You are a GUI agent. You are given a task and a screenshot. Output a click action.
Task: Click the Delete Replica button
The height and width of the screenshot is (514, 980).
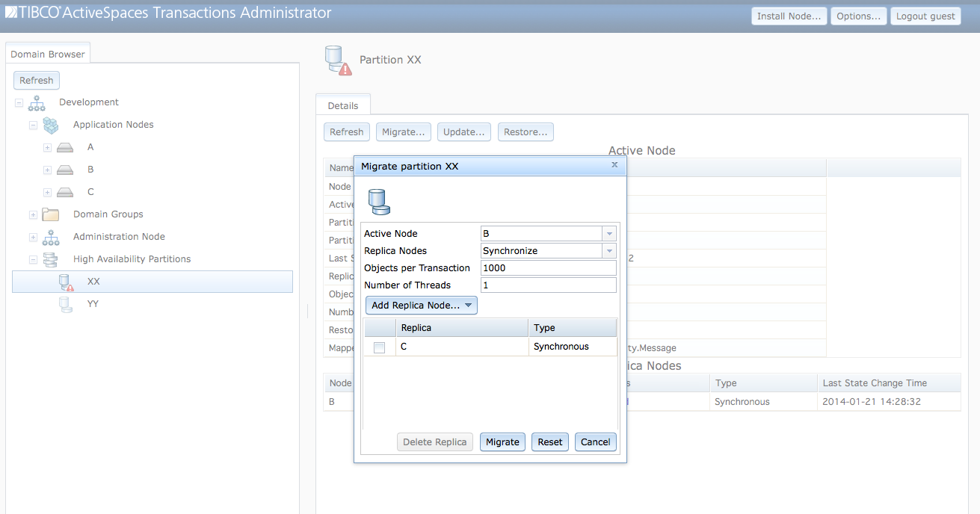(x=435, y=442)
